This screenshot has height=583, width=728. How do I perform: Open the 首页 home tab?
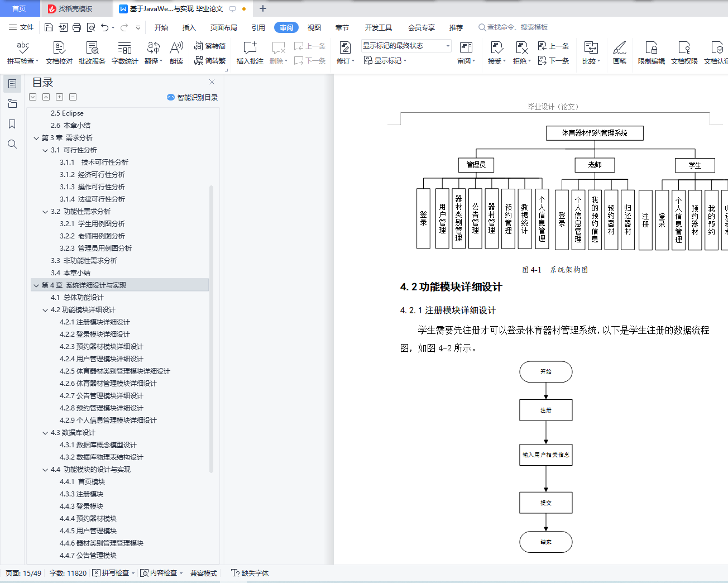[19, 8]
